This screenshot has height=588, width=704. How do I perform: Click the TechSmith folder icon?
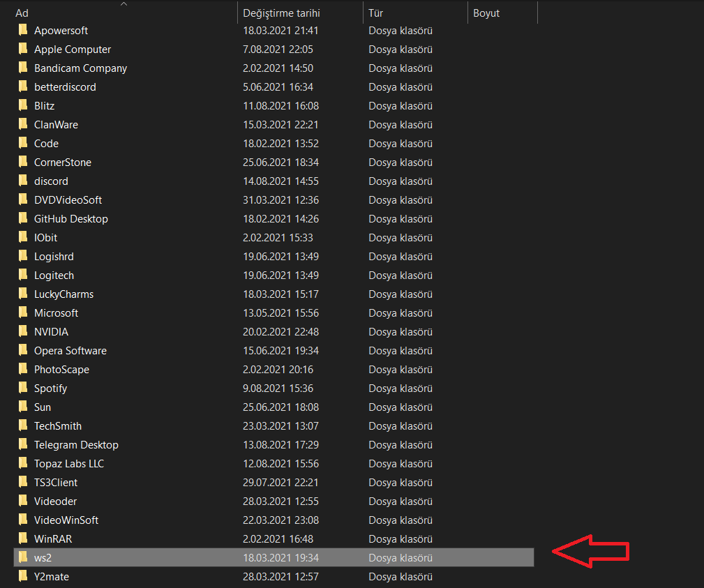(23, 426)
